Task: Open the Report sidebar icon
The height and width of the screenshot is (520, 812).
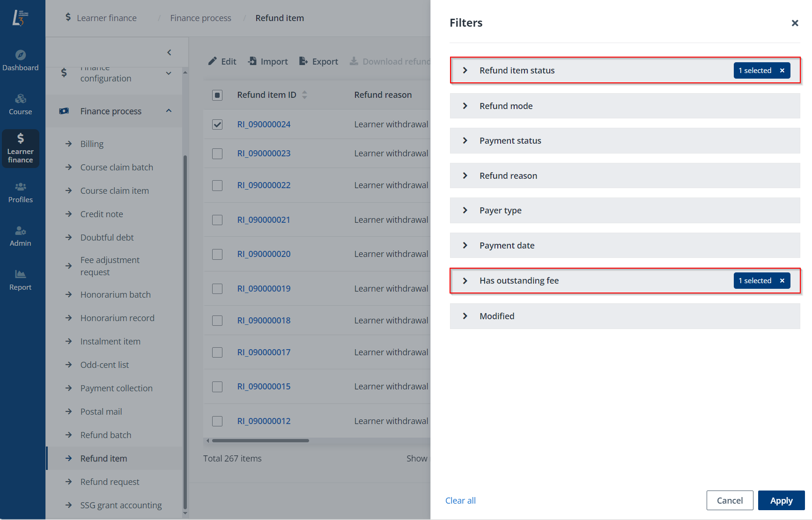Action: coord(20,274)
